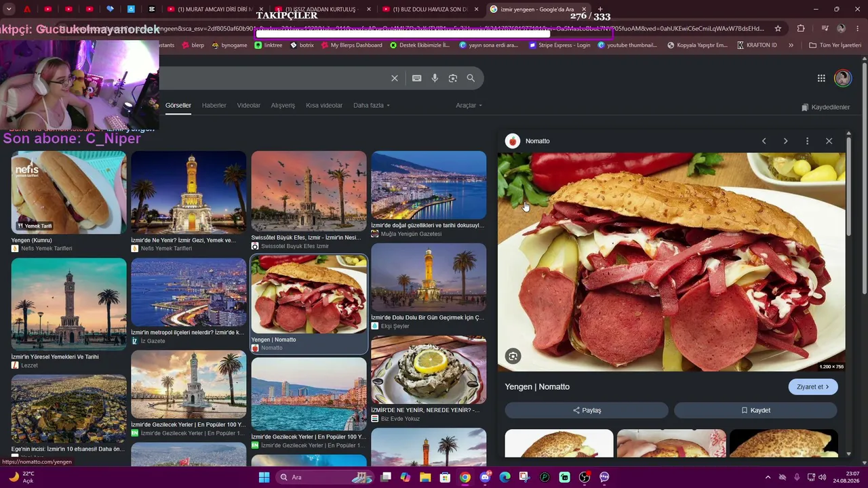Screen dimensions: 868x488
Task: Select the Yengen | Nomatto result thumbnail
Action: click(309, 295)
